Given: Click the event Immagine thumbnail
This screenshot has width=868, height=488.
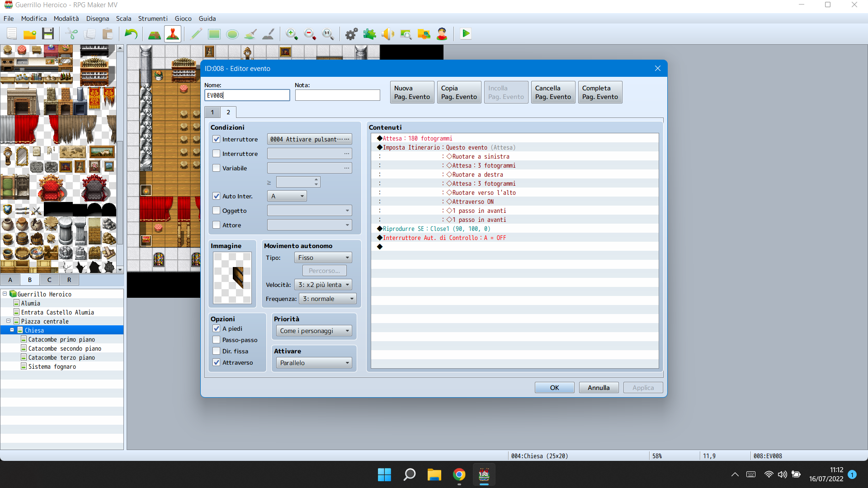Looking at the screenshot, I should click(x=232, y=277).
